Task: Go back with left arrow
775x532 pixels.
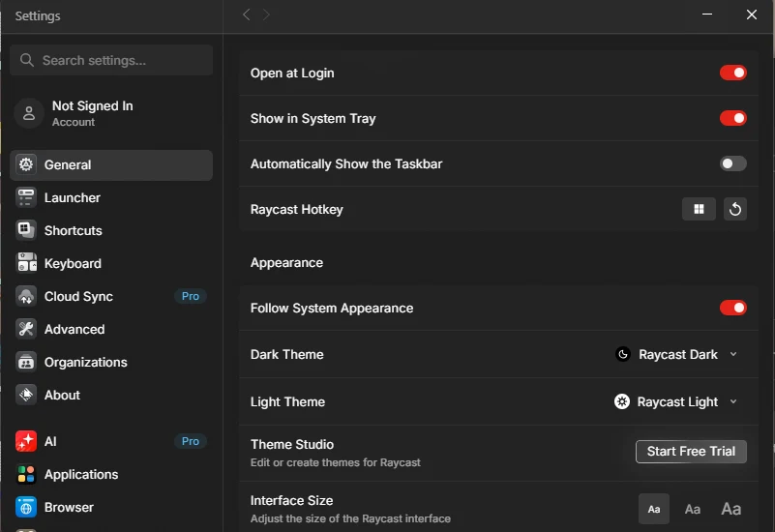Action: point(246,15)
